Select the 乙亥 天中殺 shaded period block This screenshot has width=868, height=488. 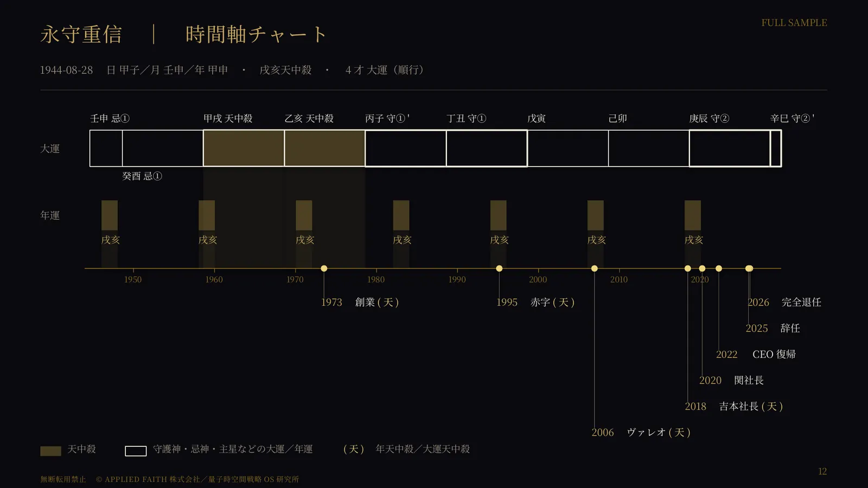coord(324,148)
